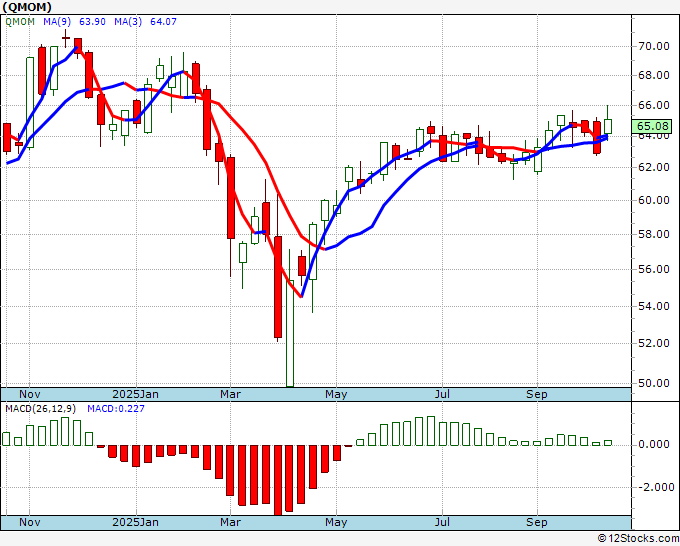Click the 54.00 price axis label
Image resolution: width=680 pixels, height=546 pixels.
point(654,307)
